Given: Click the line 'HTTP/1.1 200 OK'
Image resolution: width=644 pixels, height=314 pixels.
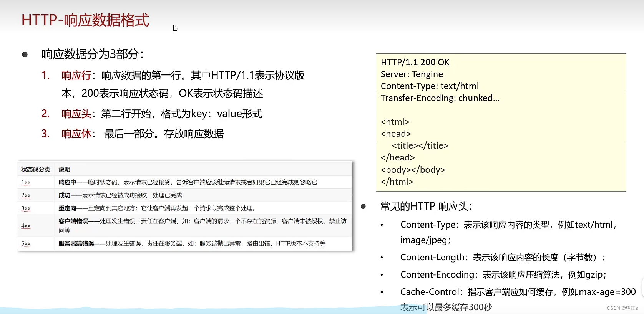Looking at the screenshot, I should (x=415, y=62).
